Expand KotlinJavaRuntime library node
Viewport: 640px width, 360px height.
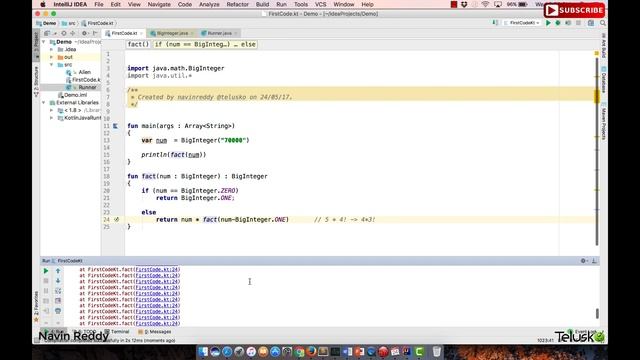coord(52,118)
